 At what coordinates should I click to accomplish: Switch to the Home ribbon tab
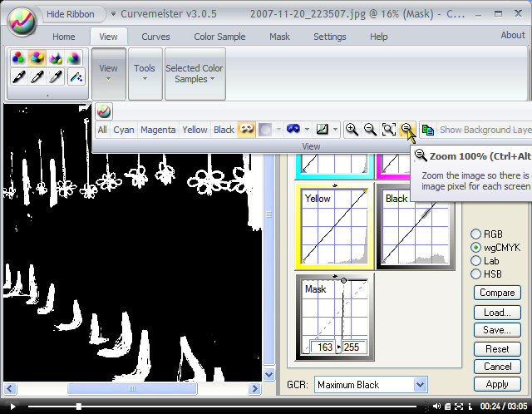coord(64,37)
